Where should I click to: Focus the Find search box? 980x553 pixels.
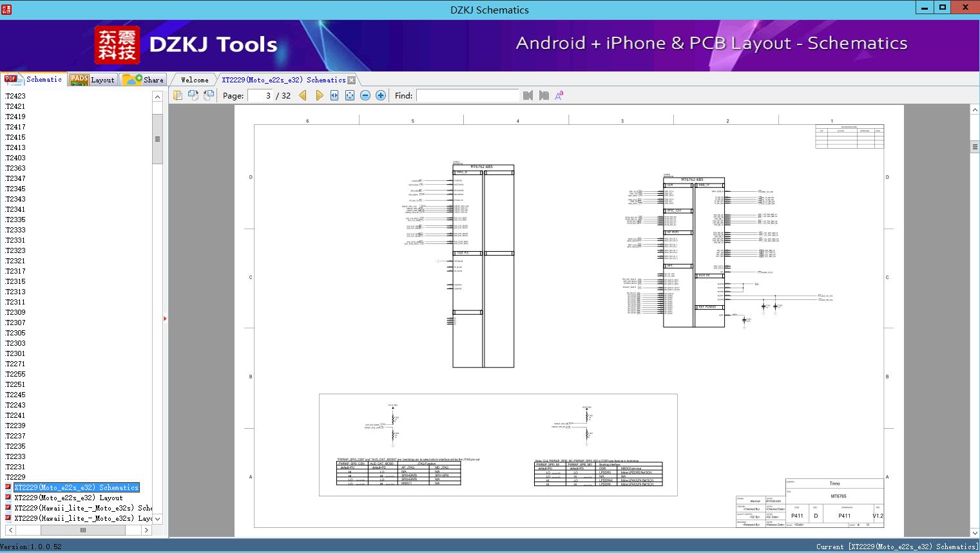coord(467,95)
